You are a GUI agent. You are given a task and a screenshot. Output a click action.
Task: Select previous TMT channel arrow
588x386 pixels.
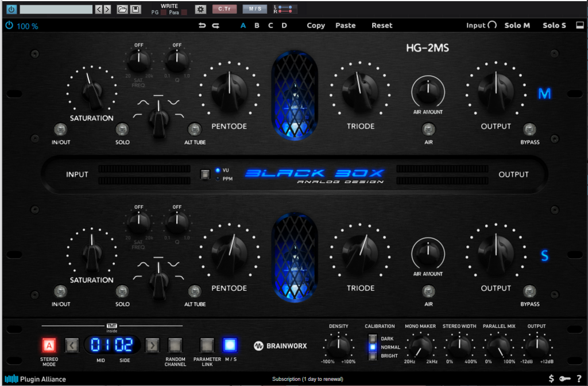(x=72, y=345)
